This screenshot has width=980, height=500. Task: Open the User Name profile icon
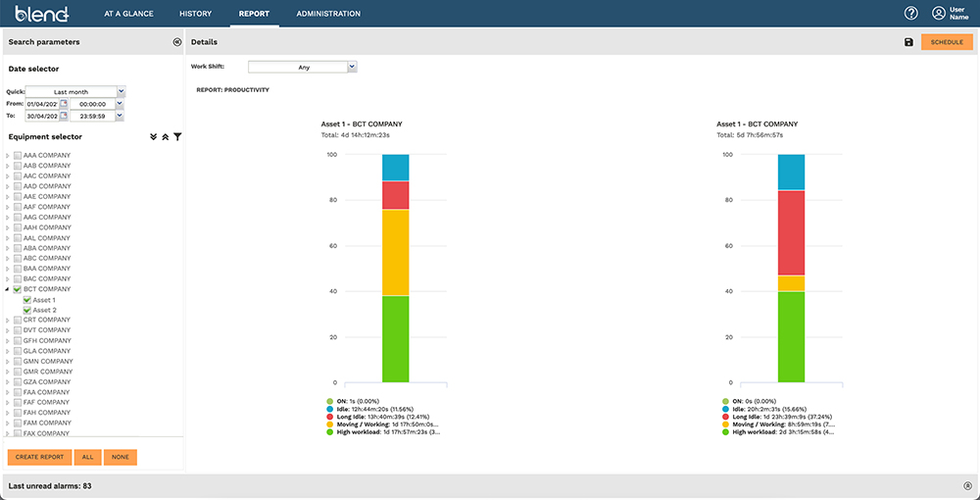point(938,13)
